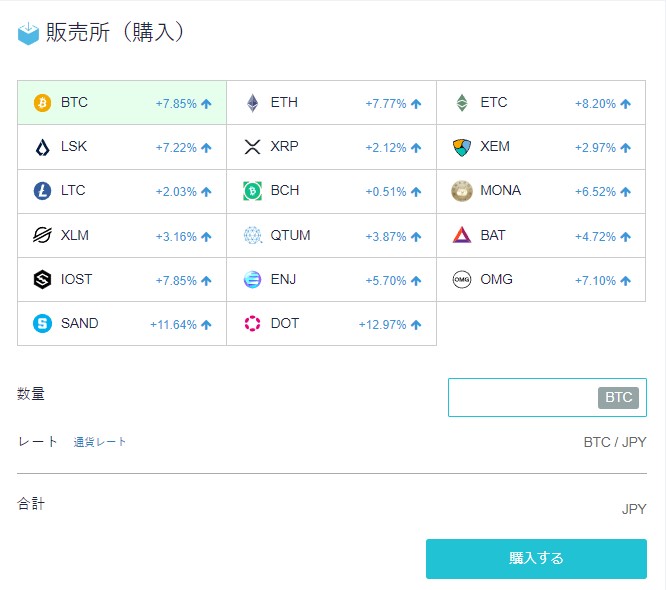
Task: Click the ENJ +5.70% change value
Action: 386,281
